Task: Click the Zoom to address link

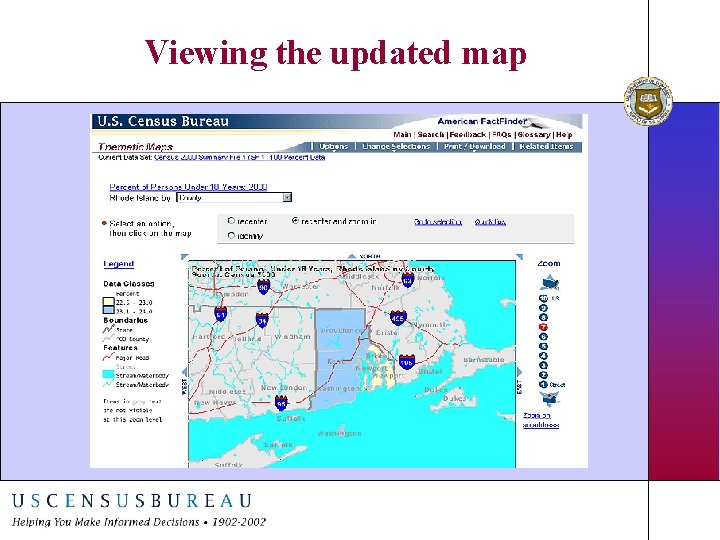Action: (541, 420)
